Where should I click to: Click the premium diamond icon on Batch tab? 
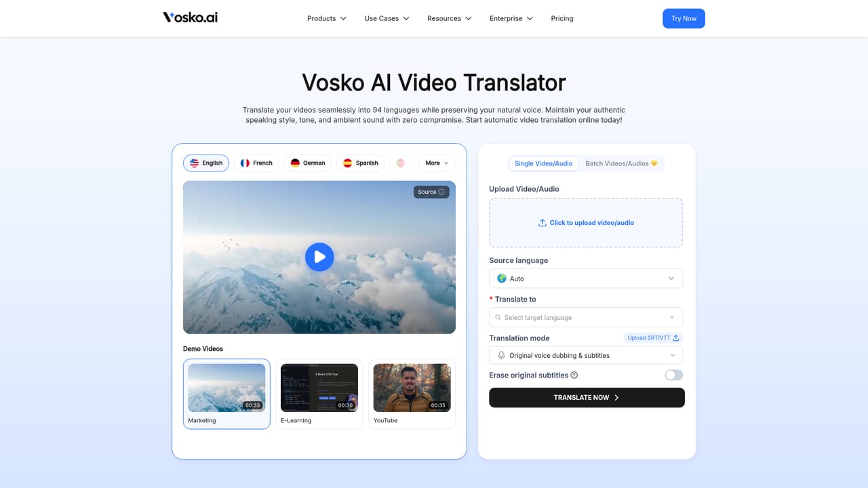[x=654, y=163]
